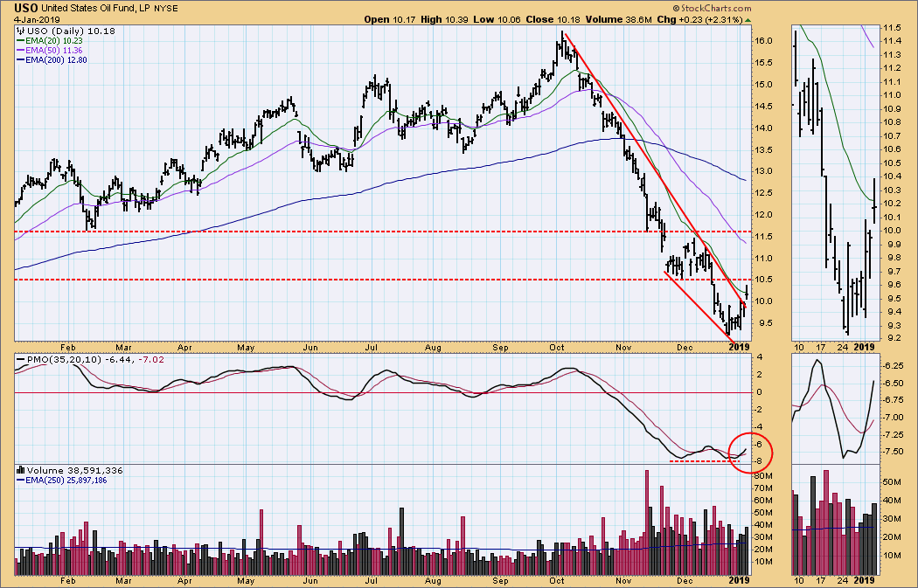Click the blue EMA(200) legend line
Screen dimensions: 918x588
click(x=20, y=59)
